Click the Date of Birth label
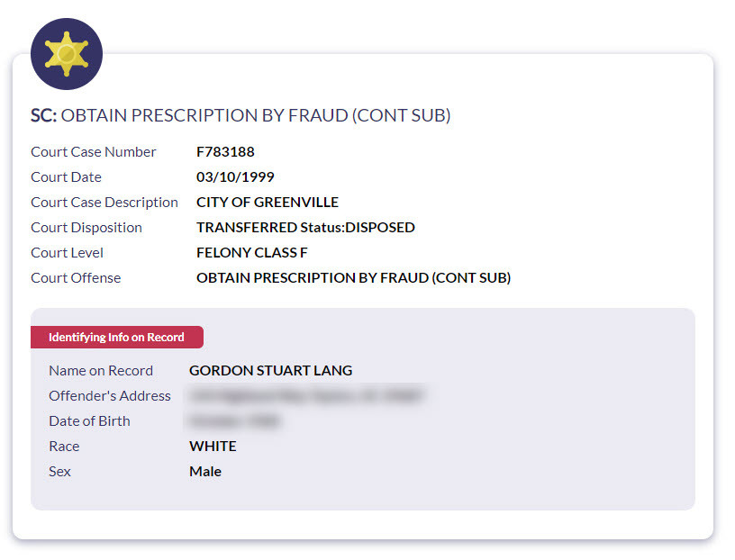 pyautogui.click(x=89, y=420)
